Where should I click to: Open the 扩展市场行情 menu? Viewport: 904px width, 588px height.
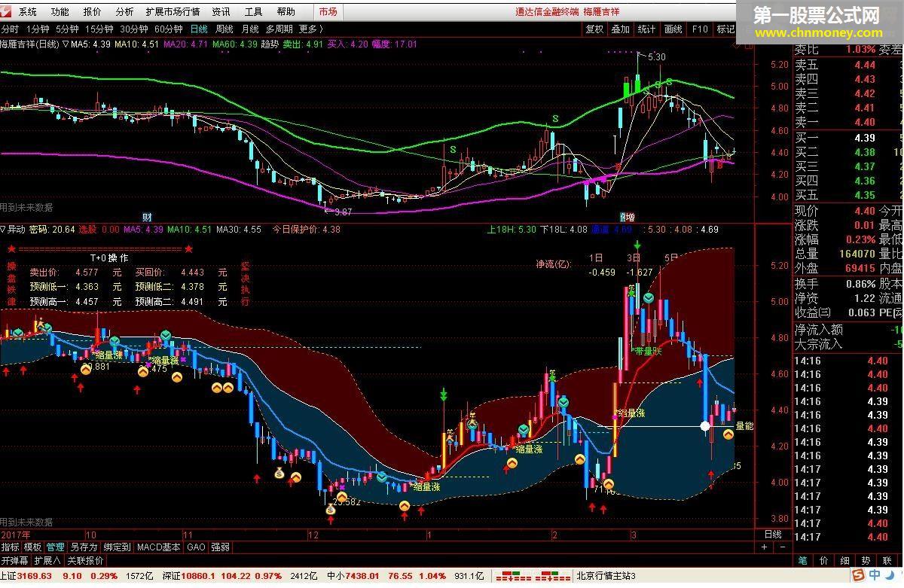tap(173, 12)
